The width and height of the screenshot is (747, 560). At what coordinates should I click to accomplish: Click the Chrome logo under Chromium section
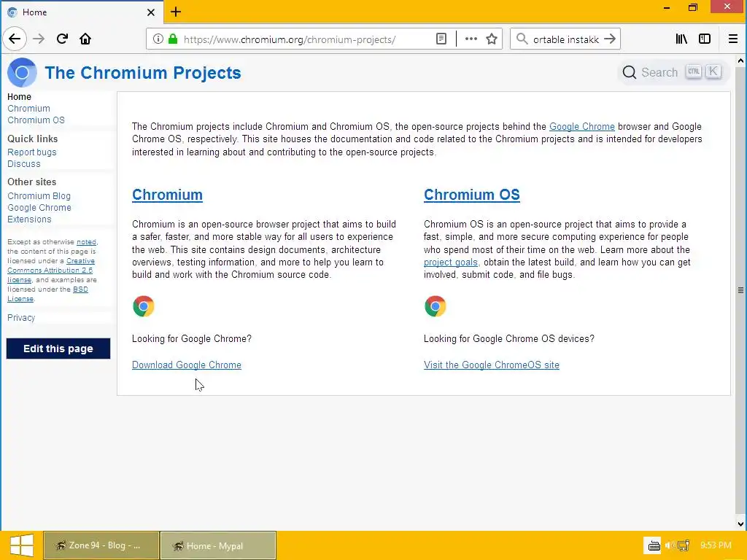click(144, 306)
